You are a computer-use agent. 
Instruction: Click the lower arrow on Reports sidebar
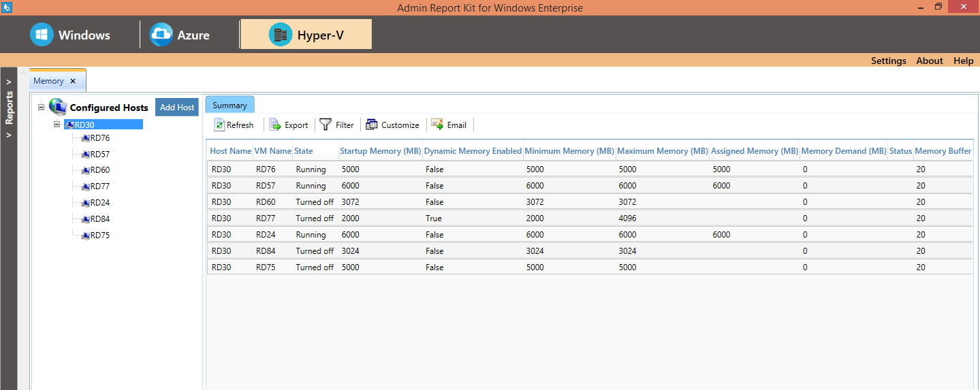pos(9,135)
